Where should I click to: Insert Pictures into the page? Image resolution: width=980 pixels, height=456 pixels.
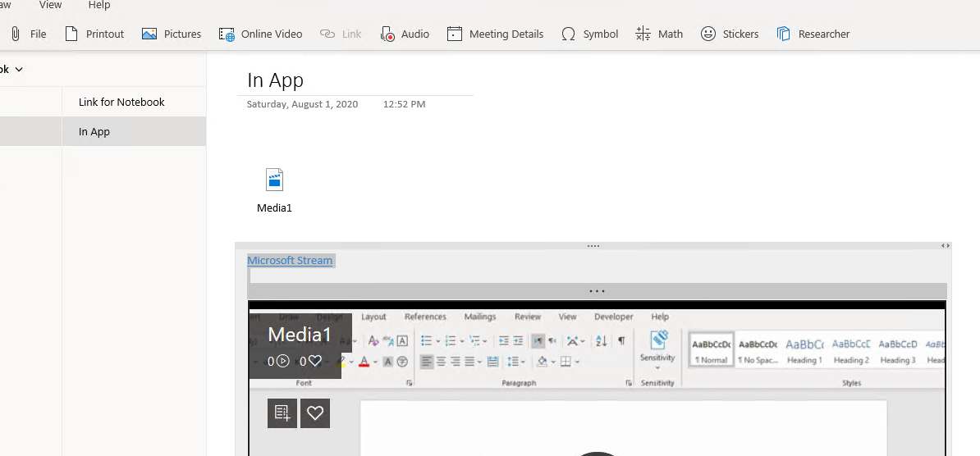click(172, 34)
